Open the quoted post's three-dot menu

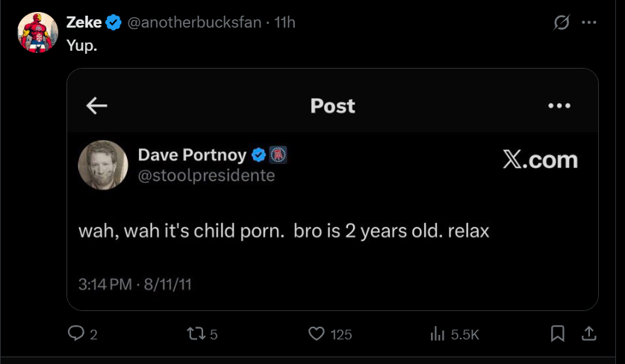coord(559,106)
